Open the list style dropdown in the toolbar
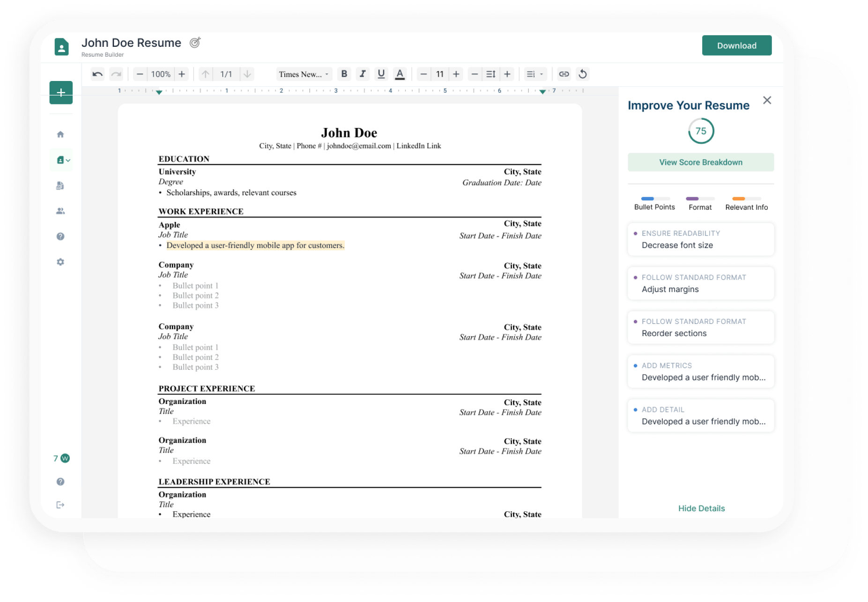Image resolution: width=868 pixels, height=602 pixels. (x=534, y=74)
